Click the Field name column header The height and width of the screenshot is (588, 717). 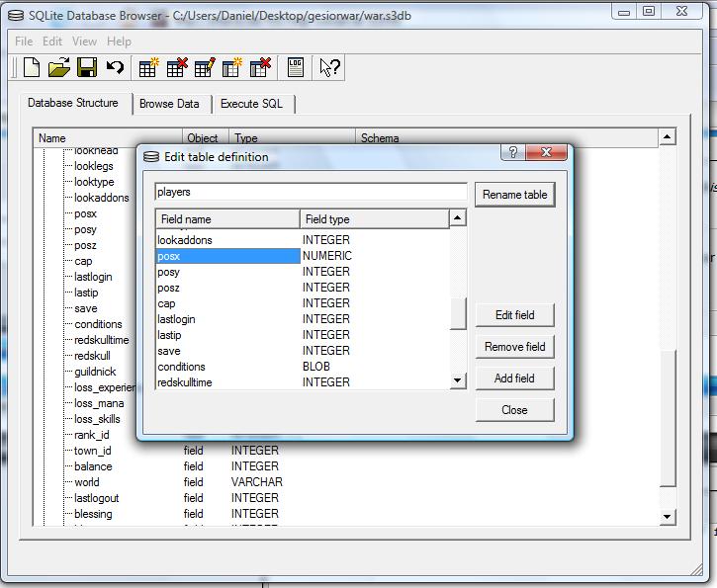(x=227, y=219)
